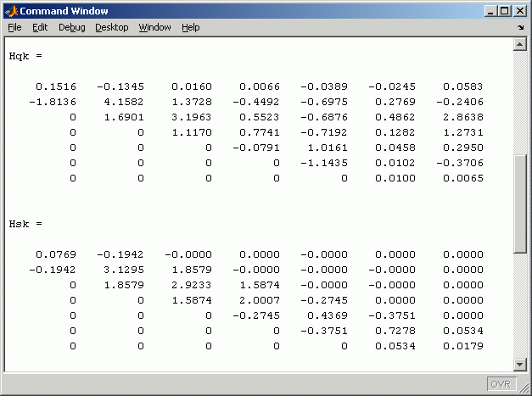
Task: Click the "Hqk =" output label
Action: tap(25, 56)
